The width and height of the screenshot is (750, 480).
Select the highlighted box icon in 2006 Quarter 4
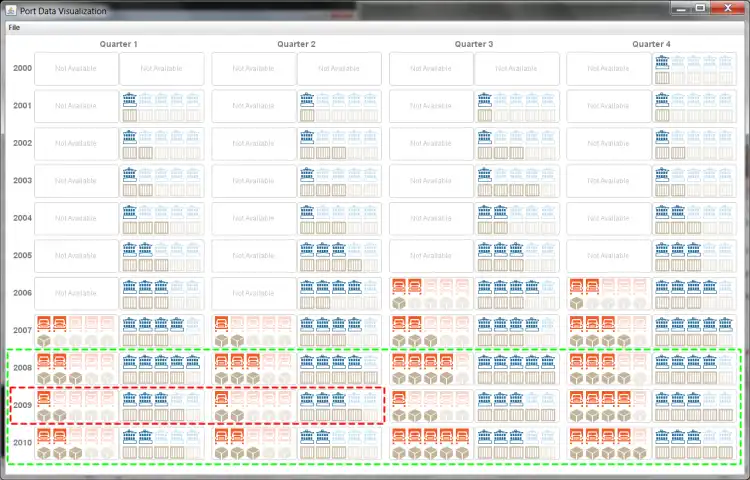click(576, 303)
